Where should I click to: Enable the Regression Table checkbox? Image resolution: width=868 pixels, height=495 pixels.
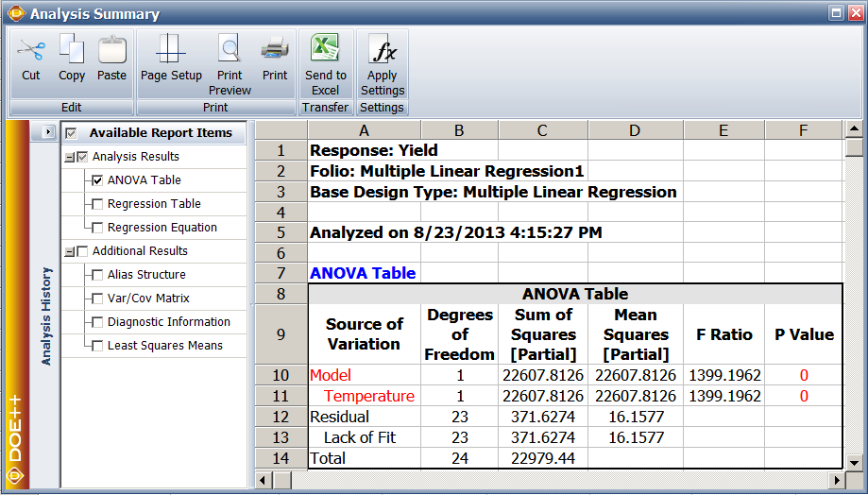click(x=97, y=204)
